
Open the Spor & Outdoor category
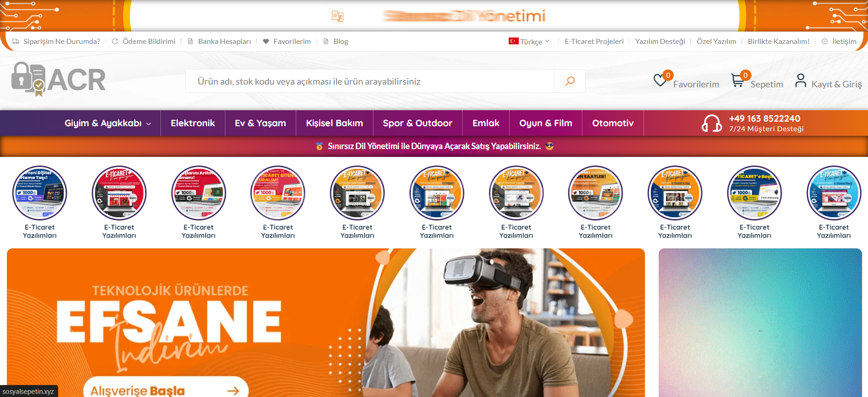pos(417,123)
